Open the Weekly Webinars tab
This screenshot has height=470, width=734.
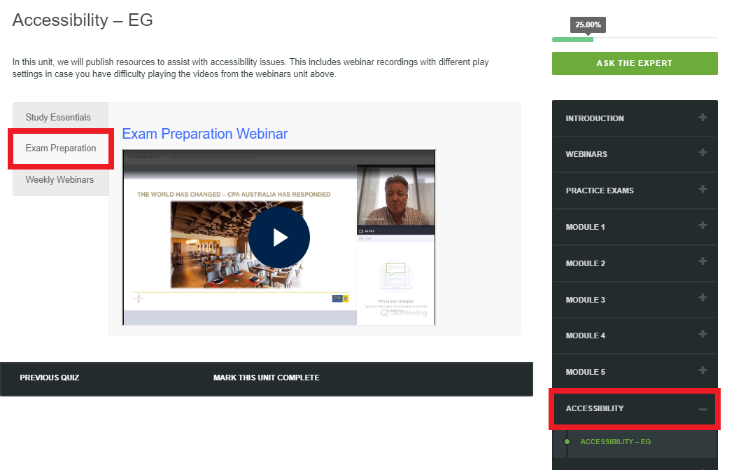click(x=60, y=180)
